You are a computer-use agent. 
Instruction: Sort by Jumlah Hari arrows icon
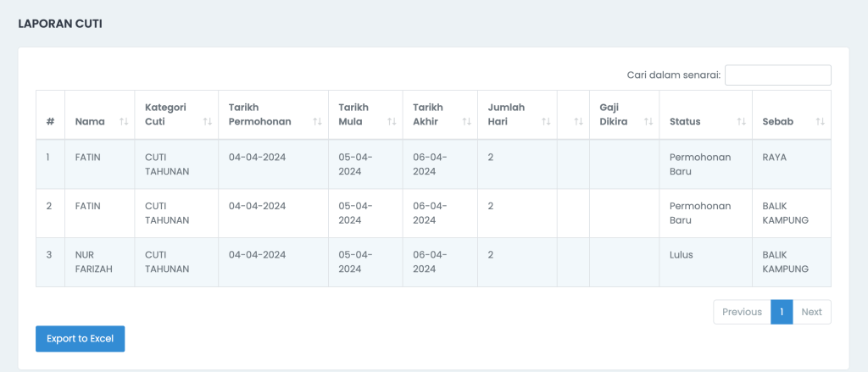click(x=546, y=121)
